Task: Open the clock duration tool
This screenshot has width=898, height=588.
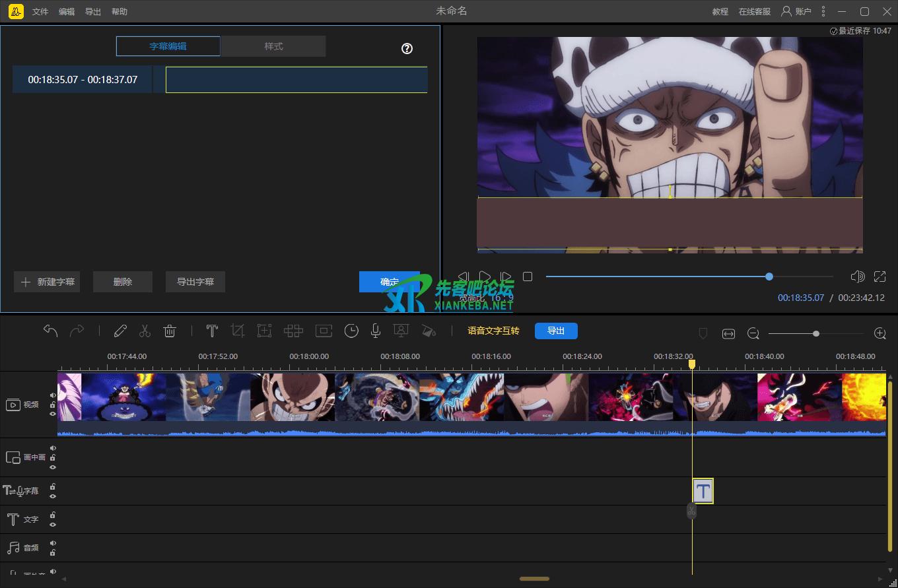Action: click(x=351, y=331)
